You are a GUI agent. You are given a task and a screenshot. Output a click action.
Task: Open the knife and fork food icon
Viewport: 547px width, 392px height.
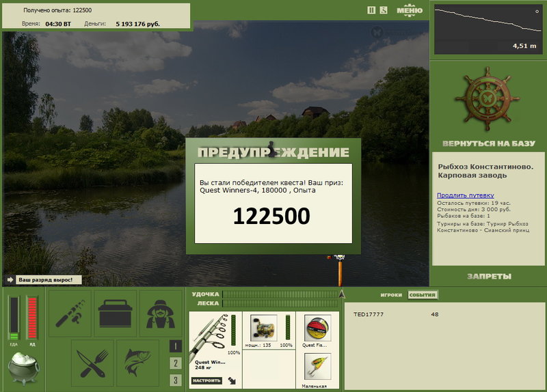tap(92, 363)
